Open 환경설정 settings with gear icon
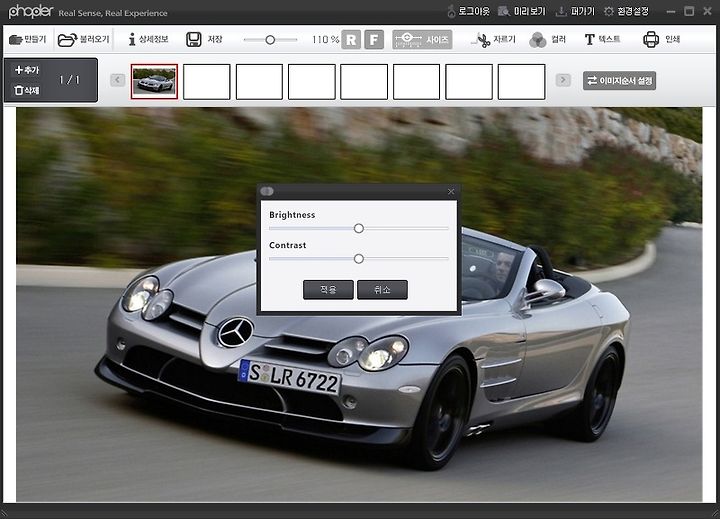Viewport: 720px width, 519px height. pyautogui.click(x=626, y=11)
